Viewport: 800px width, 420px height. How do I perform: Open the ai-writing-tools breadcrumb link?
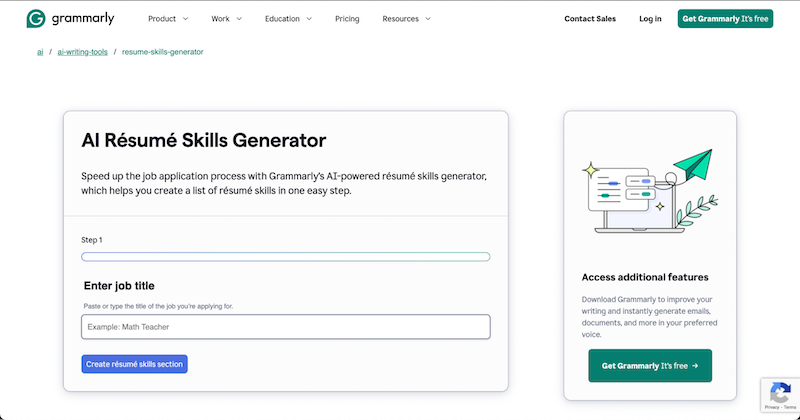tap(82, 52)
